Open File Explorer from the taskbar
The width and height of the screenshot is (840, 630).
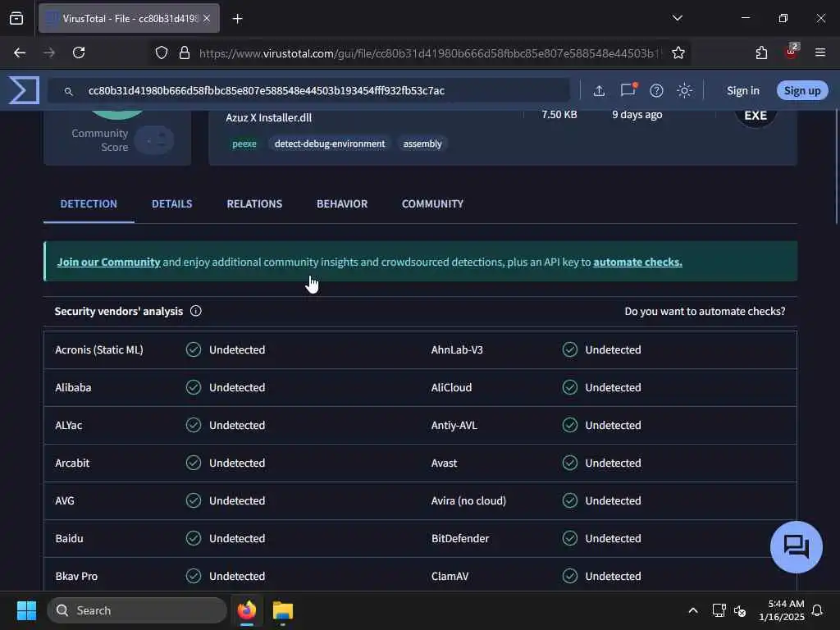tap(283, 610)
